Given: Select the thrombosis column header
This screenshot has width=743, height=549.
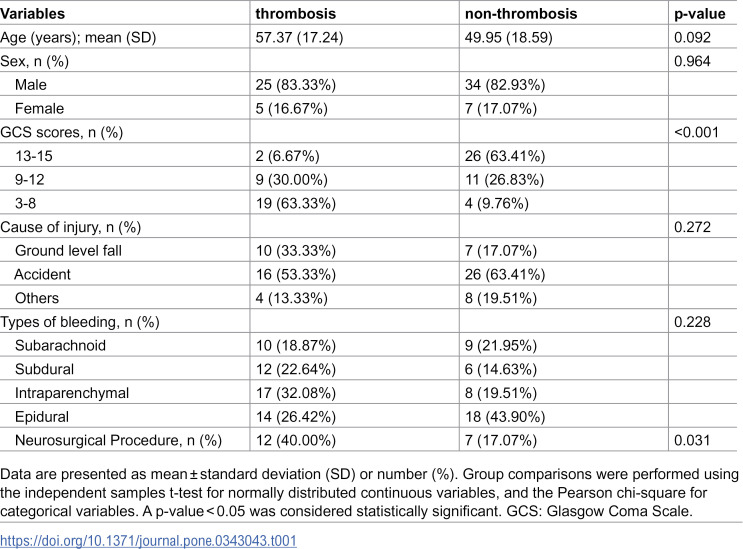Looking at the screenshot, I should (x=296, y=14).
